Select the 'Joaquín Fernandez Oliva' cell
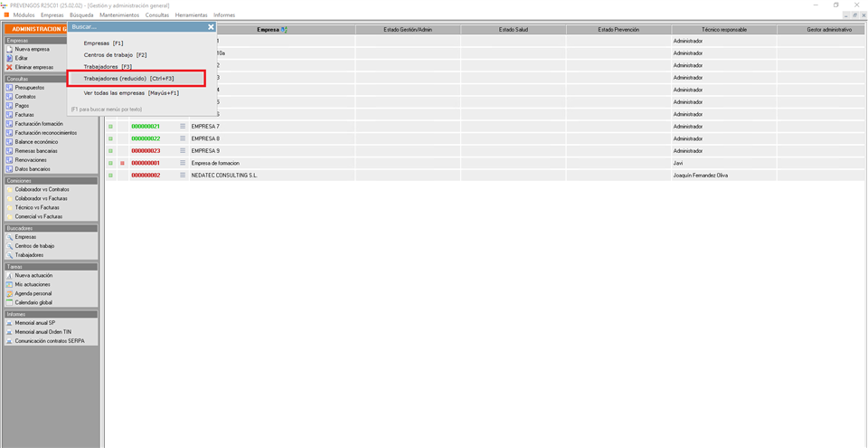This screenshot has width=868, height=448. point(724,176)
